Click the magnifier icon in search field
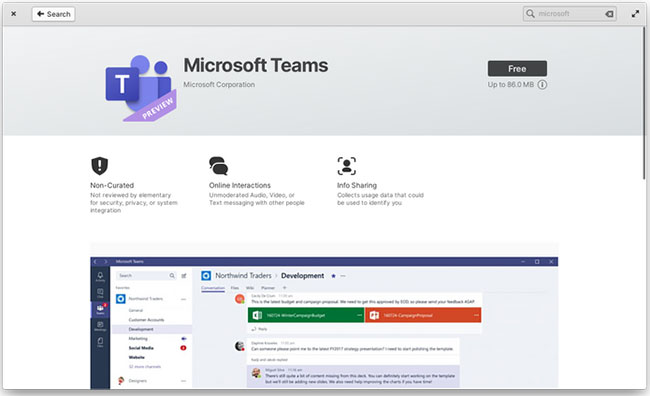The height and width of the screenshot is (396, 650). (530, 14)
